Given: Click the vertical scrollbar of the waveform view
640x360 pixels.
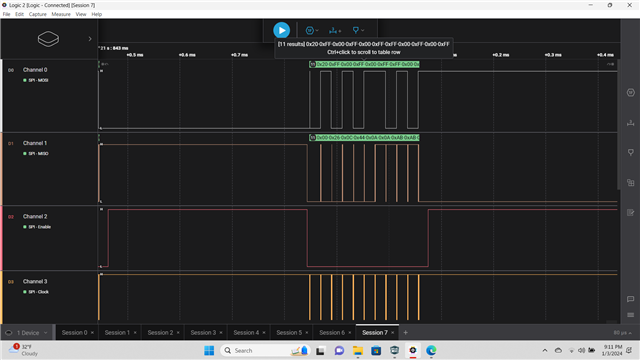Looking at the screenshot, I should 619,124.
